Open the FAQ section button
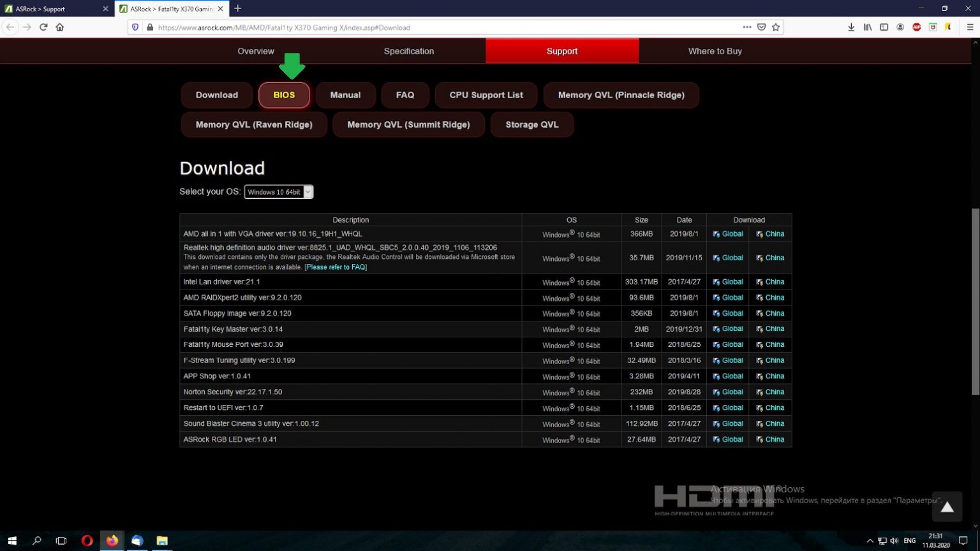The width and height of the screenshot is (980, 551). tap(405, 95)
